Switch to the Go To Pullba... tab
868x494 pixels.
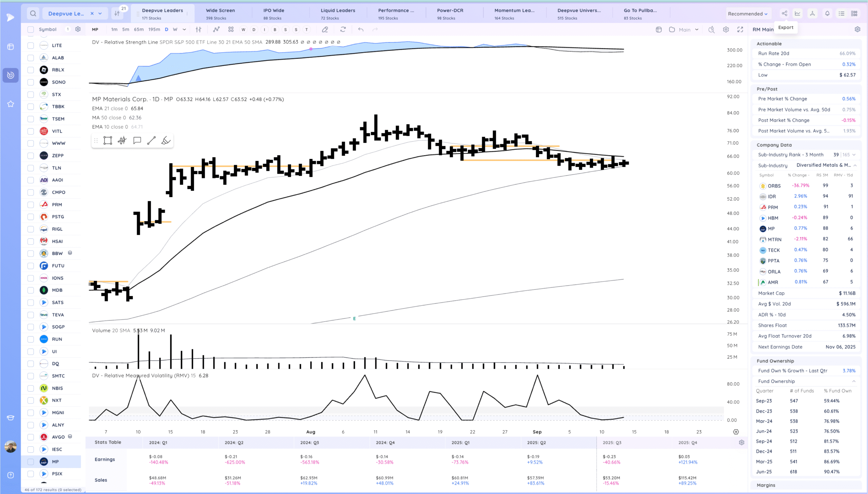coord(640,14)
